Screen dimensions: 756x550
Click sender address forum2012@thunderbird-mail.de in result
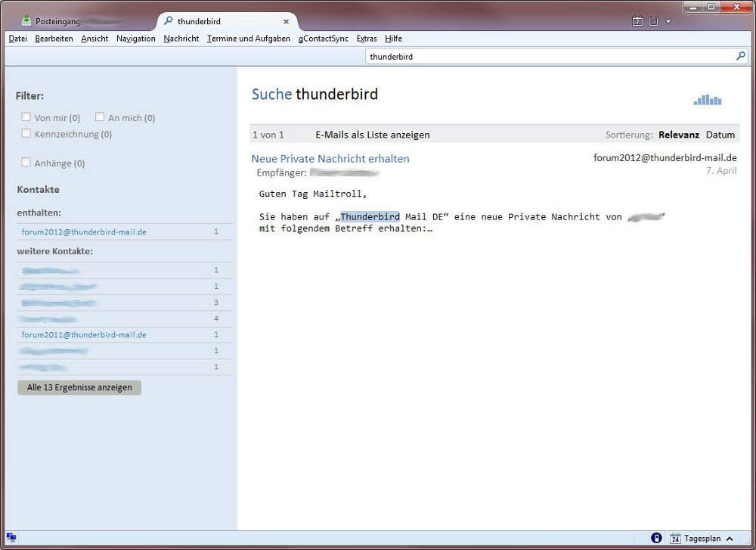tap(665, 158)
